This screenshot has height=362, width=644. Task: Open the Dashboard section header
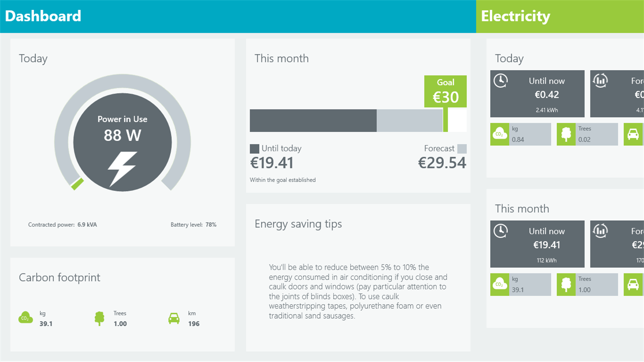(43, 16)
